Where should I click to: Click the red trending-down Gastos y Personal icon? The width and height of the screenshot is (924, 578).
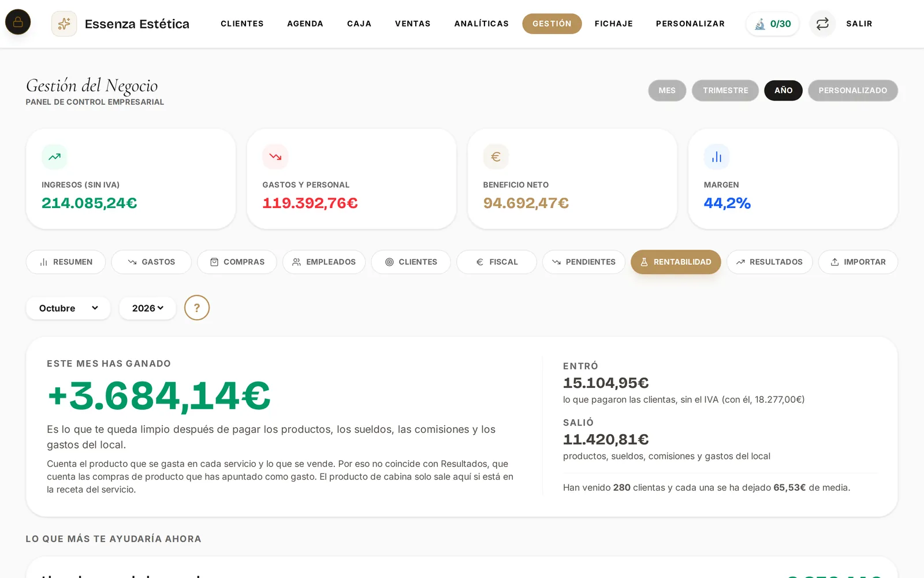click(275, 157)
